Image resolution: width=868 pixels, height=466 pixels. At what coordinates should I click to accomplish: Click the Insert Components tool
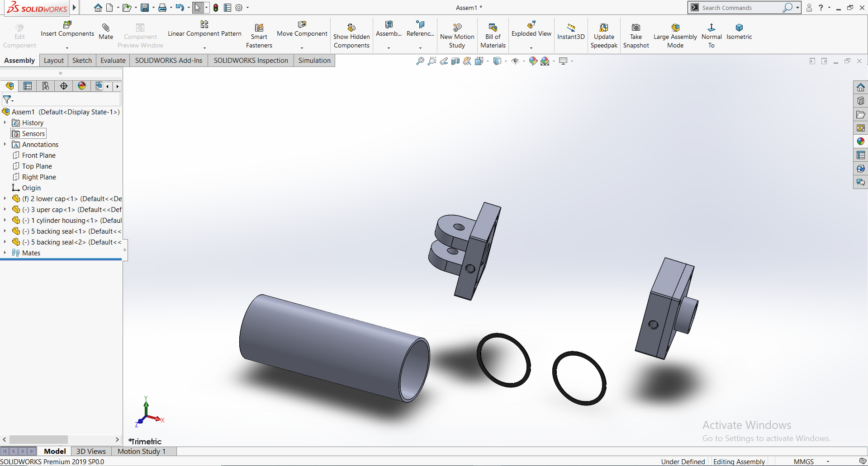click(x=67, y=29)
